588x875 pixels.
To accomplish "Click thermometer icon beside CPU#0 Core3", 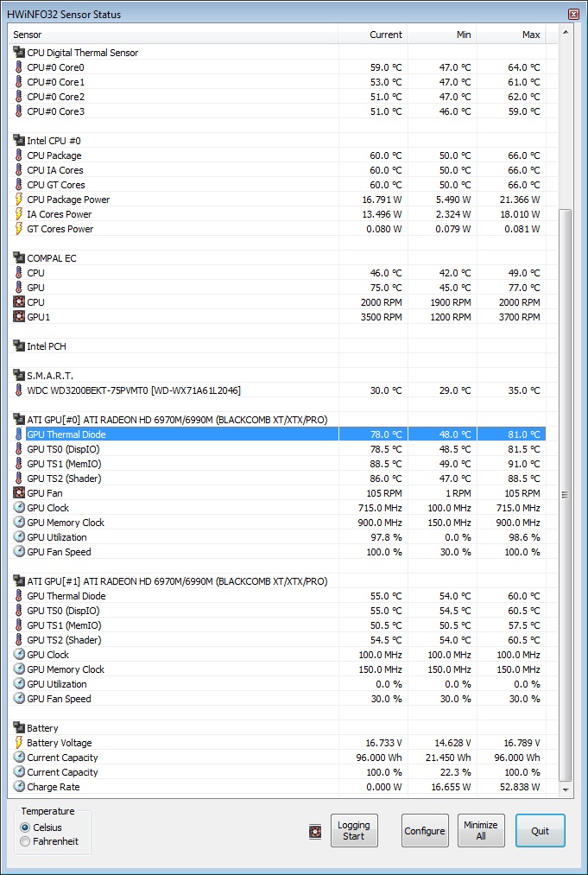I will [19, 111].
